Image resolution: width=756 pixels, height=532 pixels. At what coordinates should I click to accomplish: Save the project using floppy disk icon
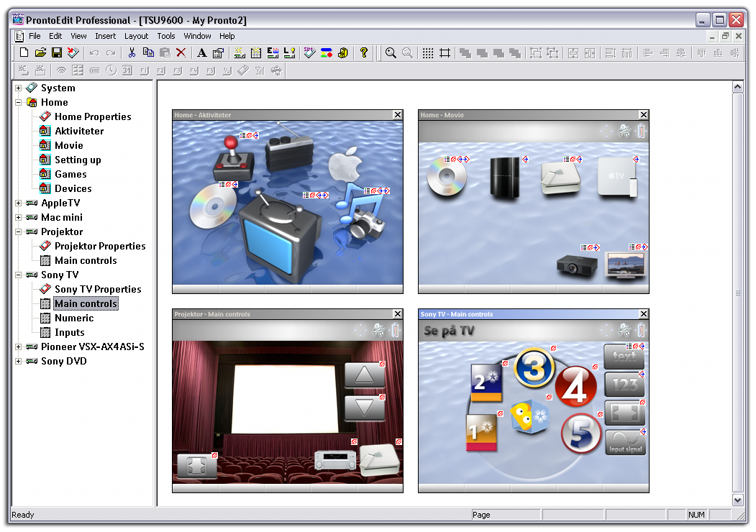click(56, 52)
